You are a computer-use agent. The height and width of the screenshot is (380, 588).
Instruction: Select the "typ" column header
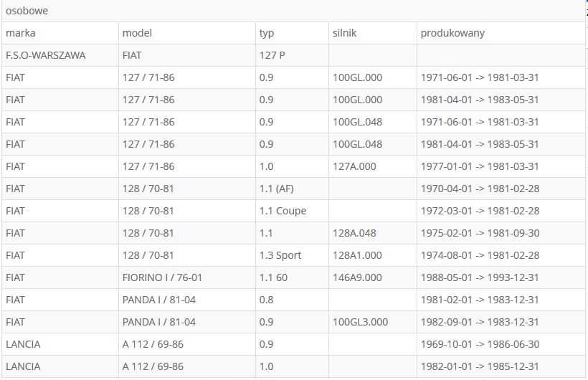[x=267, y=33]
